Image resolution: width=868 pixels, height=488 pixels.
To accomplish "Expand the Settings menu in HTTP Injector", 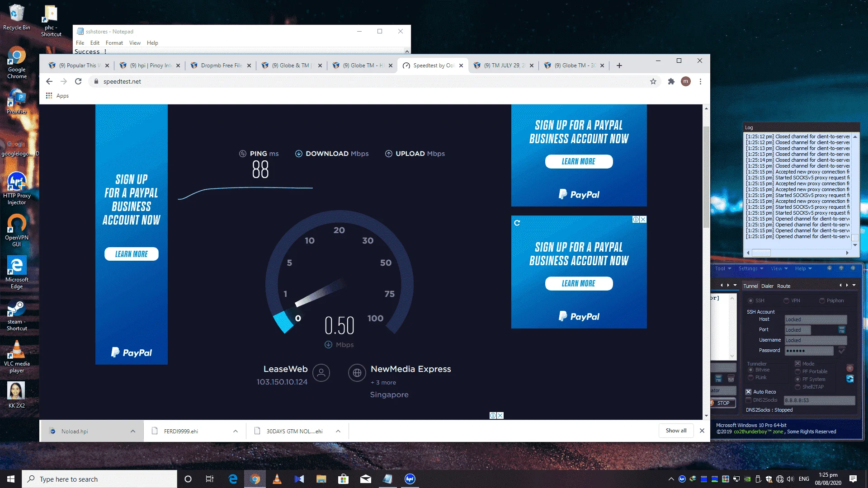I will 751,268.
